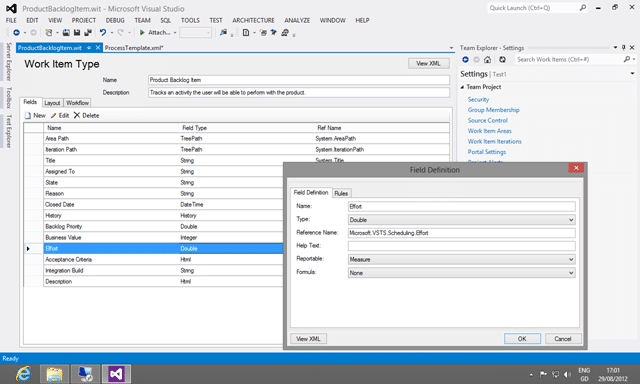Close the ProductBacklogItem.wit tab

[98, 48]
